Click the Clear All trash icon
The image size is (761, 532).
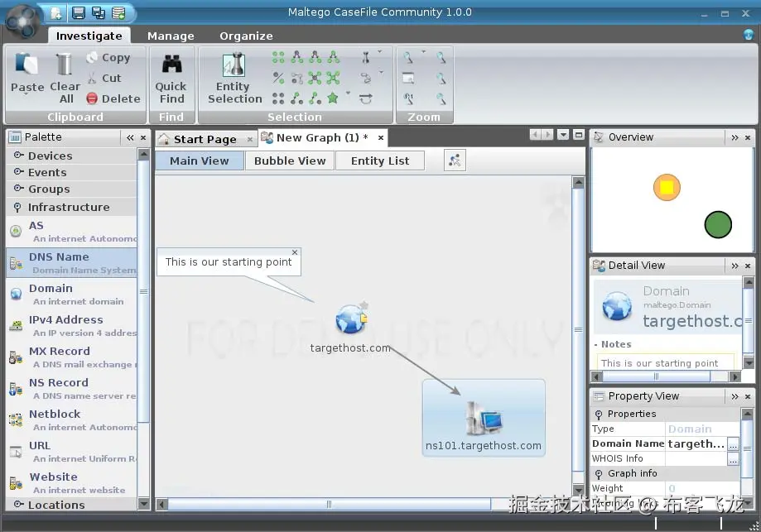click(x=64, y=64)
